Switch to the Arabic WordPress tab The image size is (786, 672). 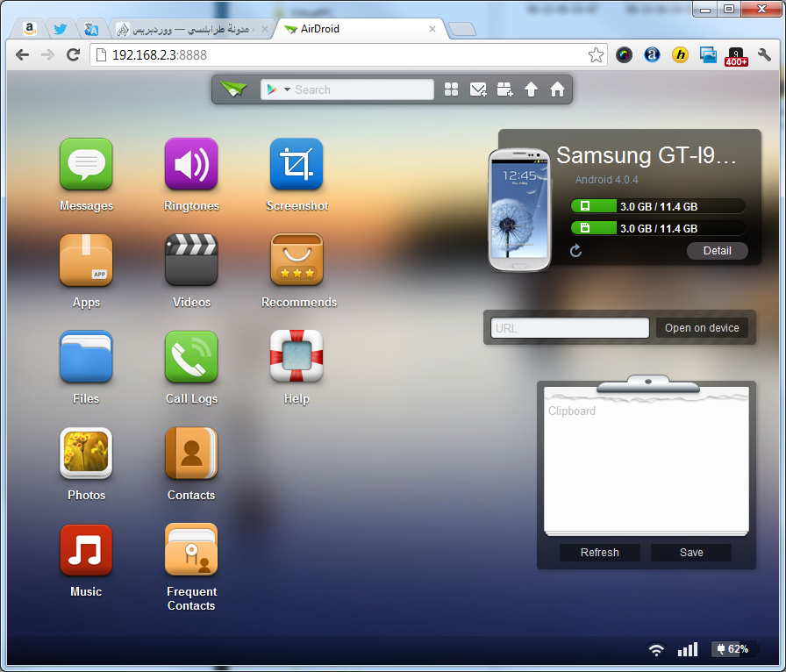191,29
